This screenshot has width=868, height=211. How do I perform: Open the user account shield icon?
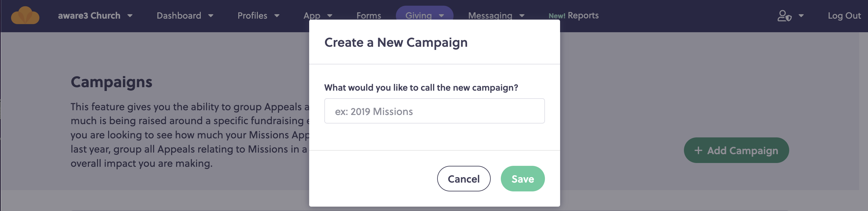point(784,15)
